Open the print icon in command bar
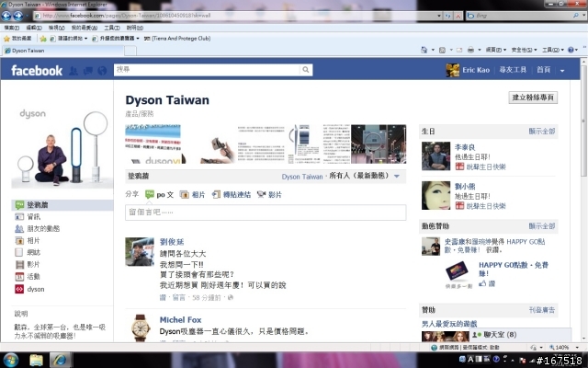This screenshot has width=588, height=368. coord(471,50)
